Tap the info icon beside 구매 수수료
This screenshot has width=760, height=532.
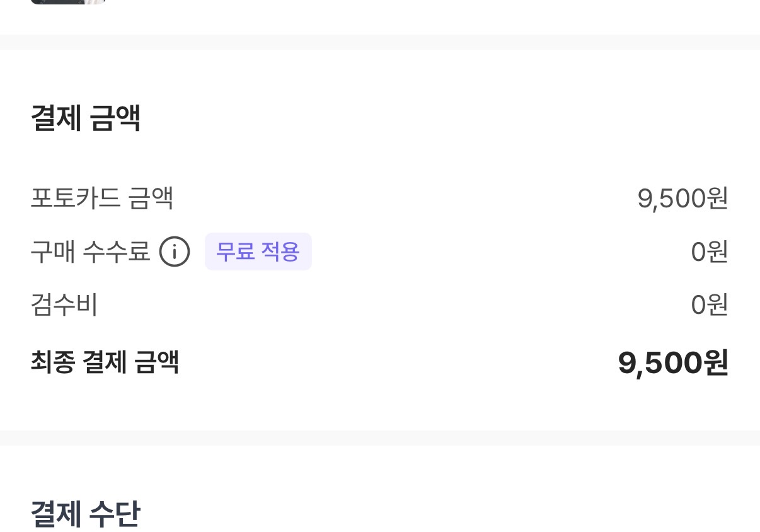pyautogui.click(x=175, y=252)
